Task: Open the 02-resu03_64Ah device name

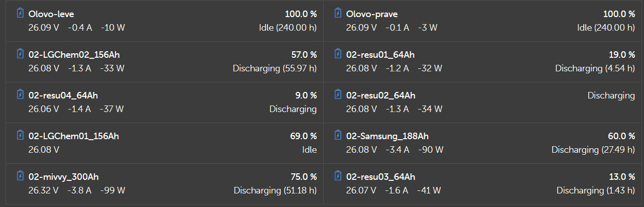Action: tap(380, 177)
